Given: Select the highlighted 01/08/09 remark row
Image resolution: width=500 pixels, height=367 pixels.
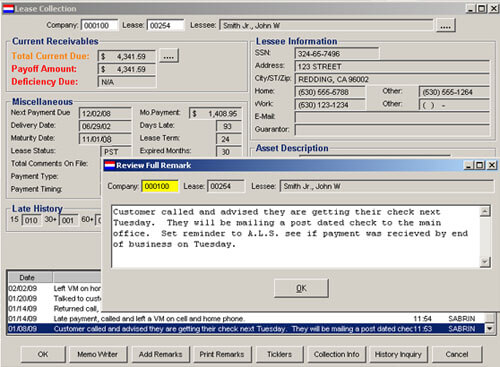Looking at the screenshot, I should coord(246,329).
